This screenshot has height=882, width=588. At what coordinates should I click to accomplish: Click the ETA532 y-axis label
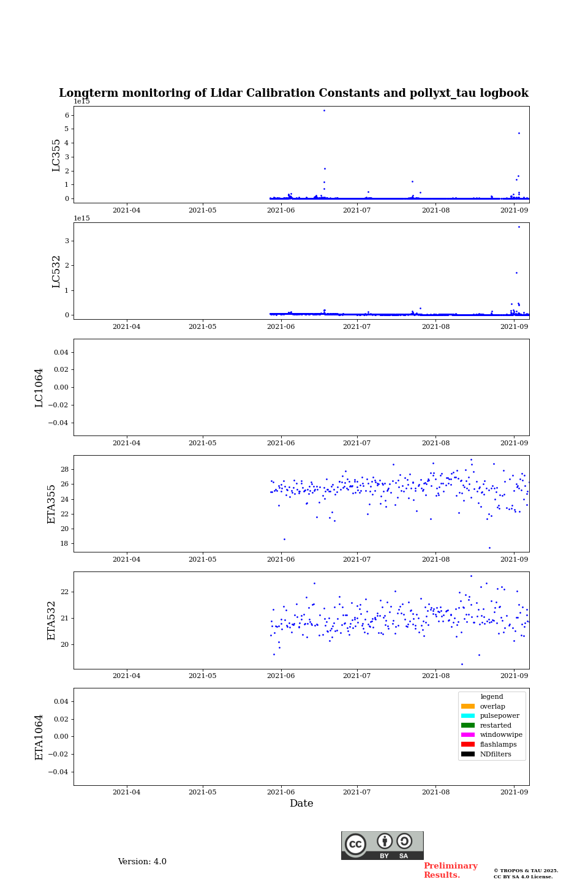pos(51,620)
